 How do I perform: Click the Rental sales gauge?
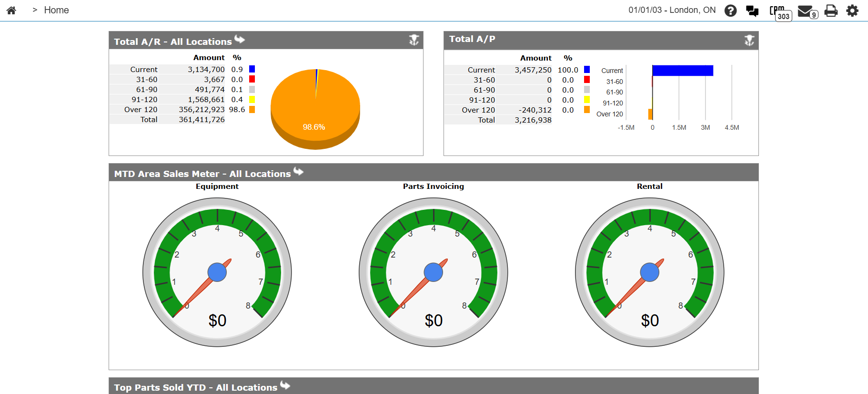pyautogui.click(x=650, y=272)
